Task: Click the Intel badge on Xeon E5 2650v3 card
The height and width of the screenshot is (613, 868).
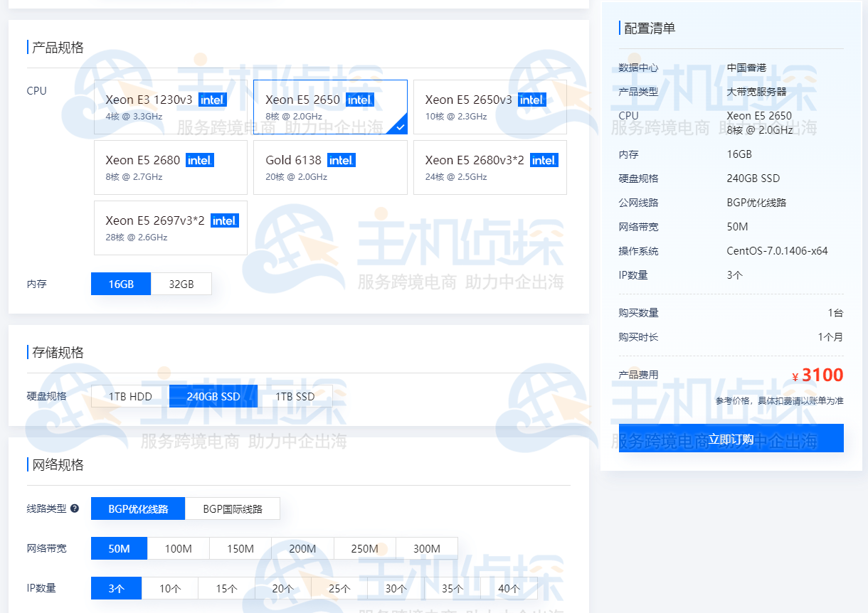Action: coord(531,100)
